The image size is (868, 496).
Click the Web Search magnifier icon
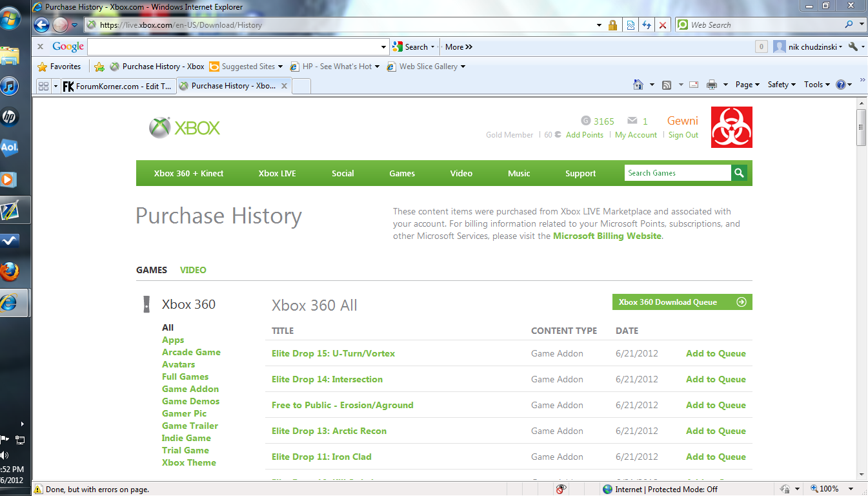(x=849, y=25)
